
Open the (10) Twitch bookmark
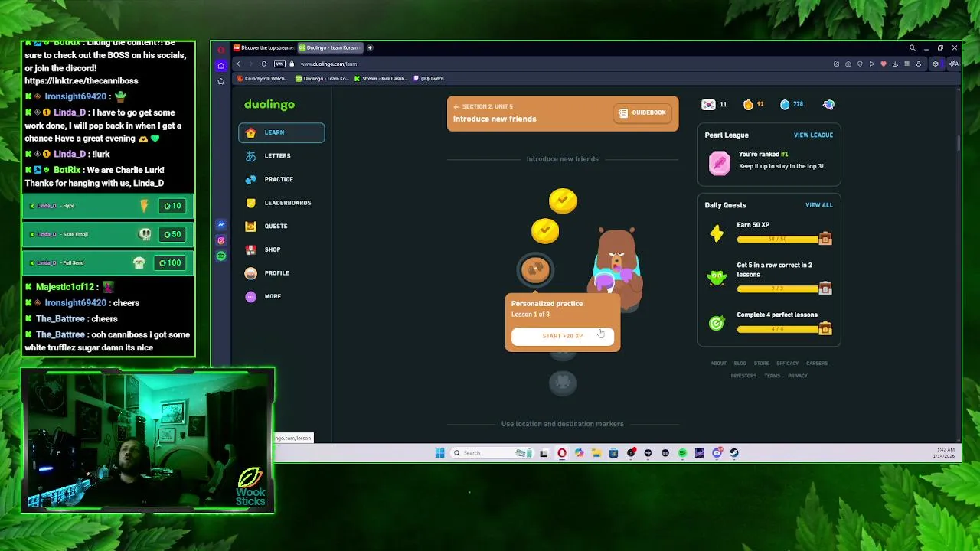[x=429, y=78]
